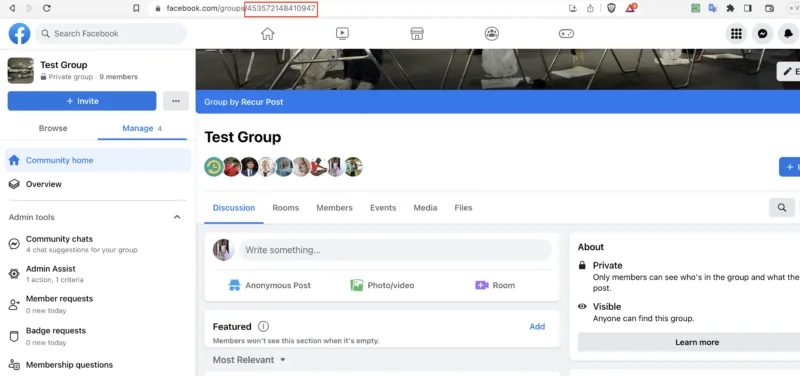Open the extensions puzzle-piece menu
The width and height of the screenshot is (800, 376).
click(x=730, y=8)
